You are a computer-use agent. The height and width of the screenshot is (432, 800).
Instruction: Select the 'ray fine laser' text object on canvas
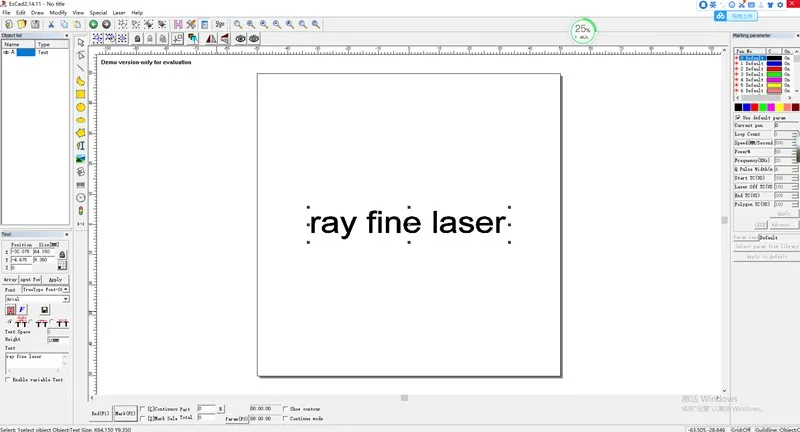[408, 223]
